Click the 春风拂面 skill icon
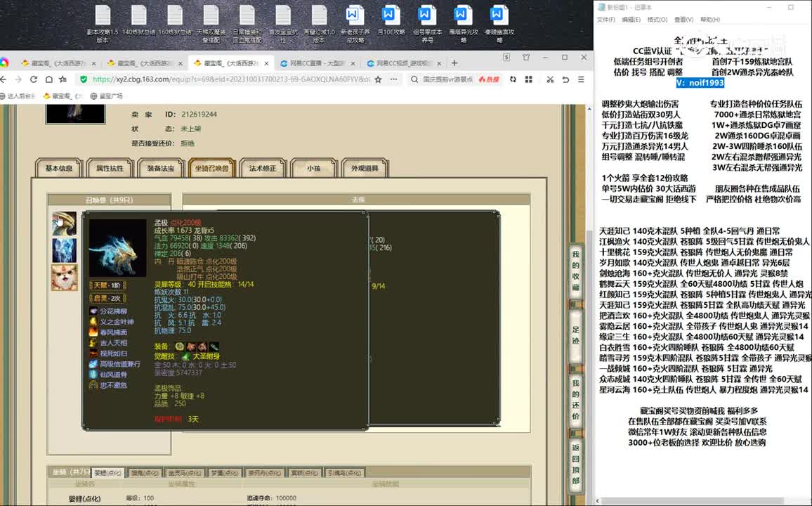 click(x=93, y=332)
